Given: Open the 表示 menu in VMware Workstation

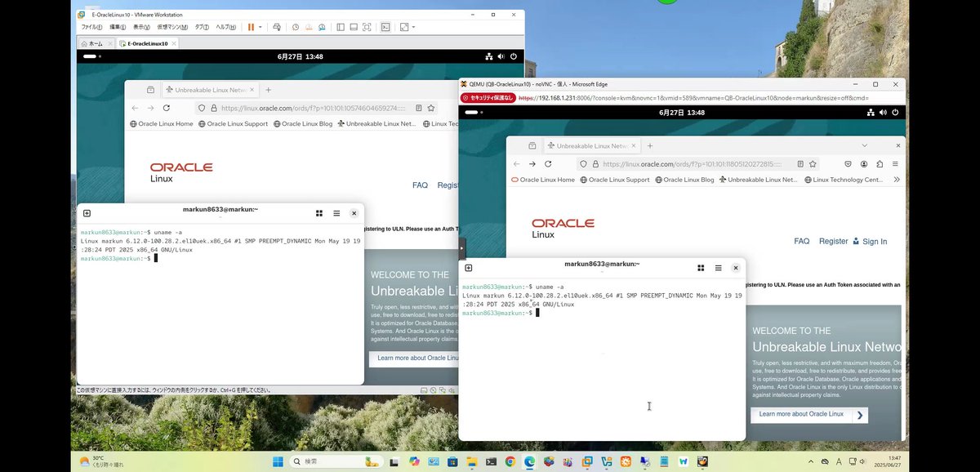Looking at the screenshot, I should click(x=140, y=27).
